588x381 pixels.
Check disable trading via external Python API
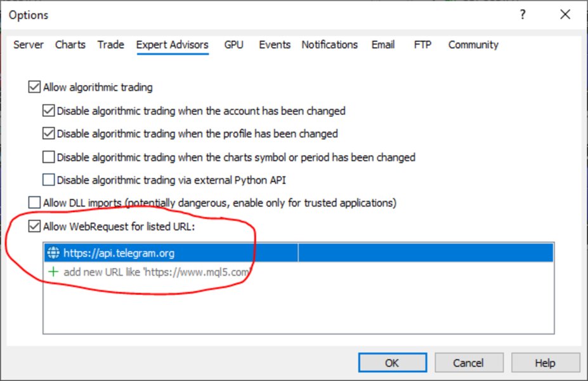pyautogui.click(x=48, y=180)
